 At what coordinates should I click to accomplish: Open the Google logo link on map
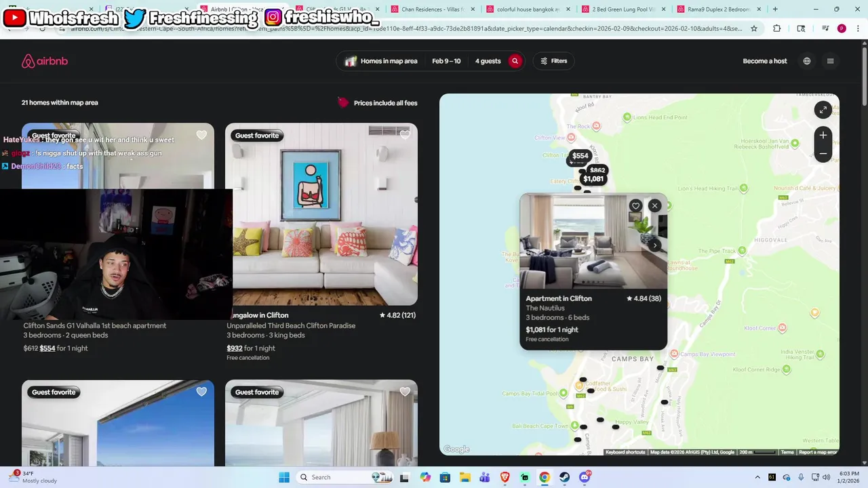click(x=456, y=449)
